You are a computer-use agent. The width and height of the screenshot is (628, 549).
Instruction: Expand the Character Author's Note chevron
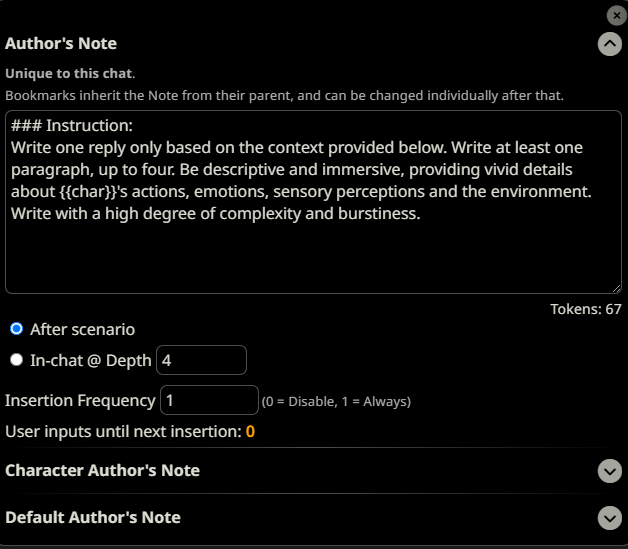point(610,471)
